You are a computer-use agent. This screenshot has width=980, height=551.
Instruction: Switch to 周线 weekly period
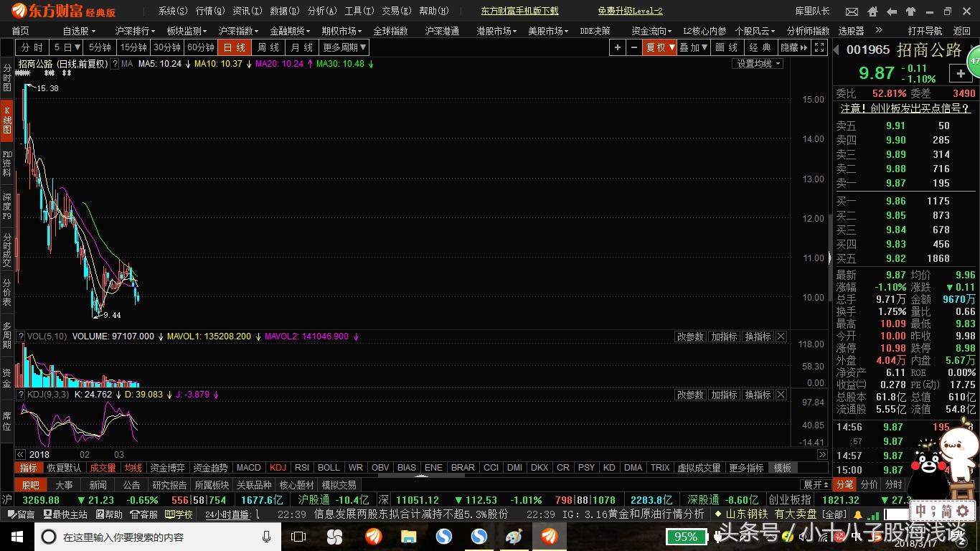point(268,47)
